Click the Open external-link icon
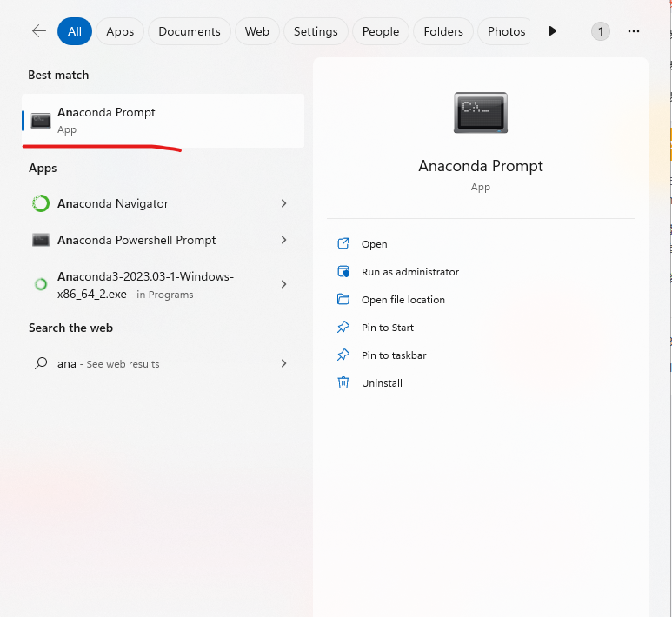This screenshot has width=672, height=617. click(343, 243)
